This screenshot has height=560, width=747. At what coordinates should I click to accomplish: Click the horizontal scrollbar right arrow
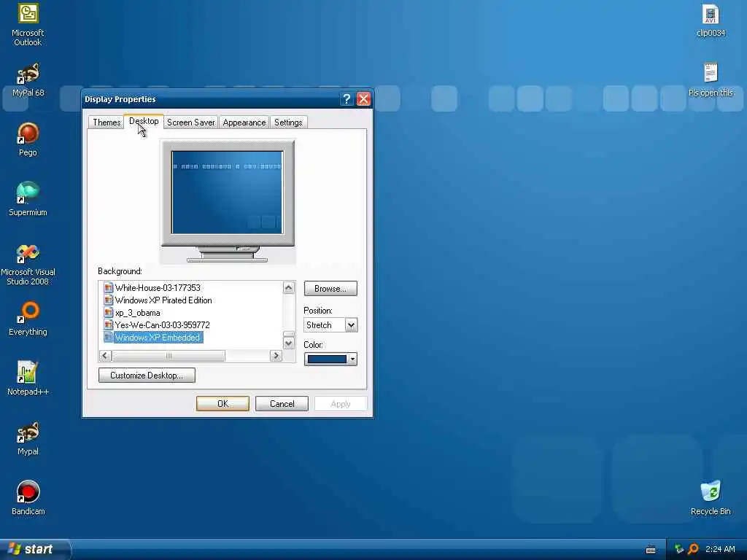(276, 356)
